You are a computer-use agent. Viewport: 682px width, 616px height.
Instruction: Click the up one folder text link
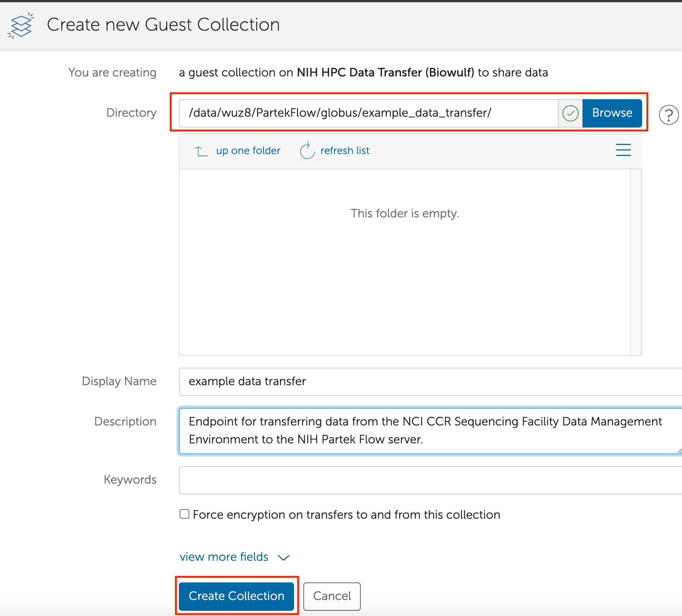pos(248,151)
